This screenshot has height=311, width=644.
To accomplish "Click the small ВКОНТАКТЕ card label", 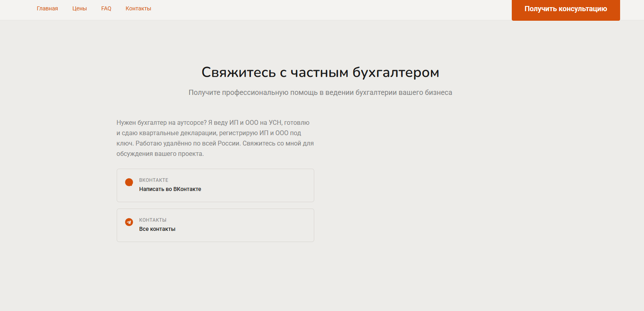I will [x=154, y=180].
